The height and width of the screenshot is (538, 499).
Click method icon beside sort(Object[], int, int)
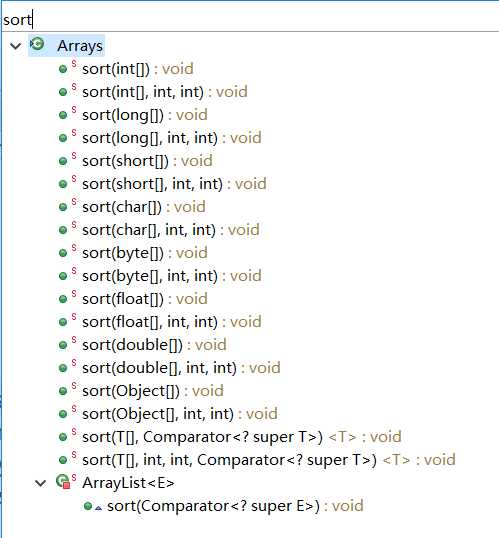63,414
